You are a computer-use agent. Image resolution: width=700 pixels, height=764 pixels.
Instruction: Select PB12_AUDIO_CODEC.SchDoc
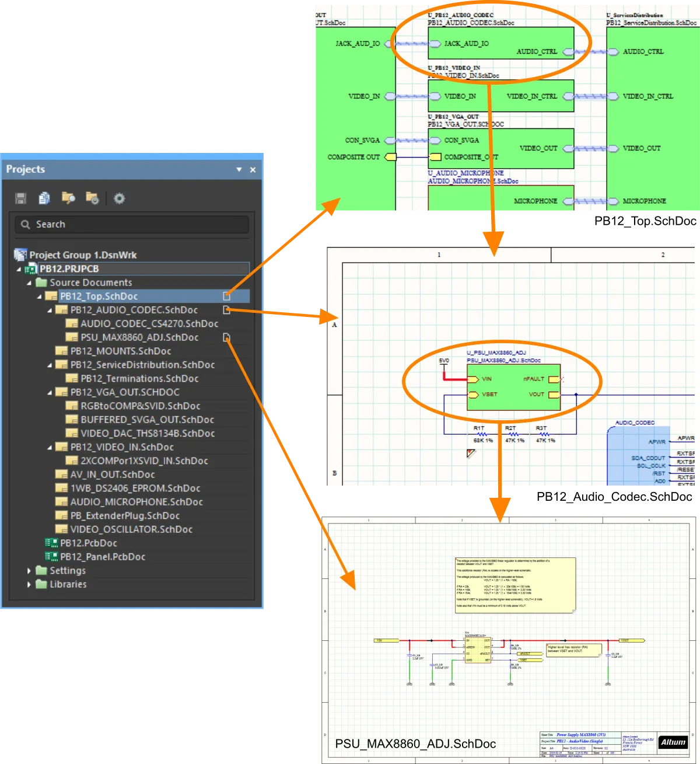(134, 310)
